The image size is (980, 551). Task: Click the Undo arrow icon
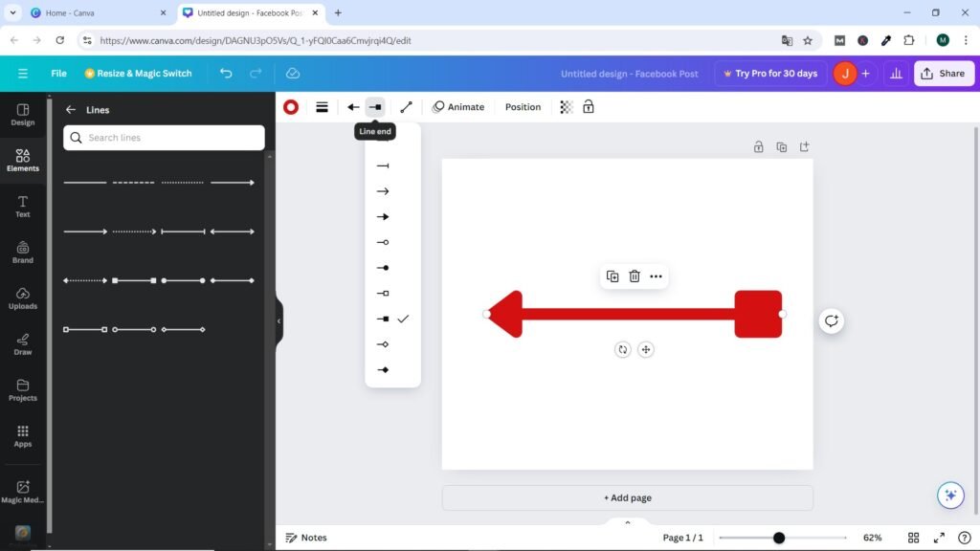tap(226, 74)
